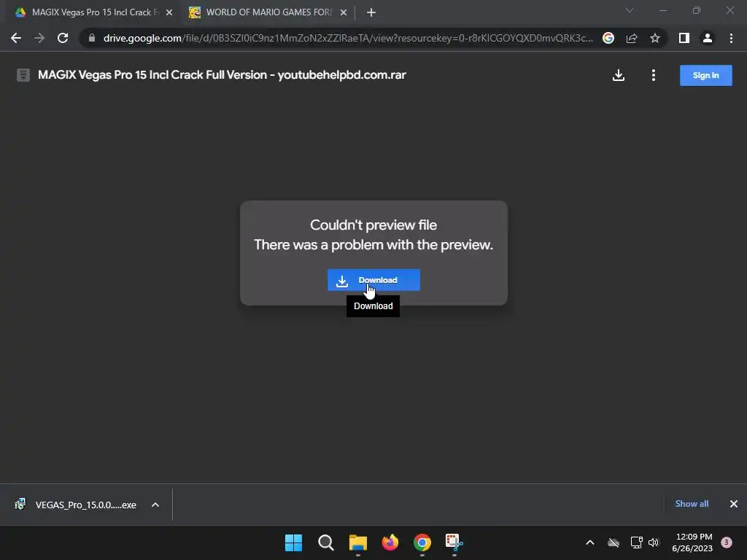Bookmark this tab with the star icon
Image resolution: width=747 pixels, height=560 pixels.
pyautogui.click(x=655, y=38)
